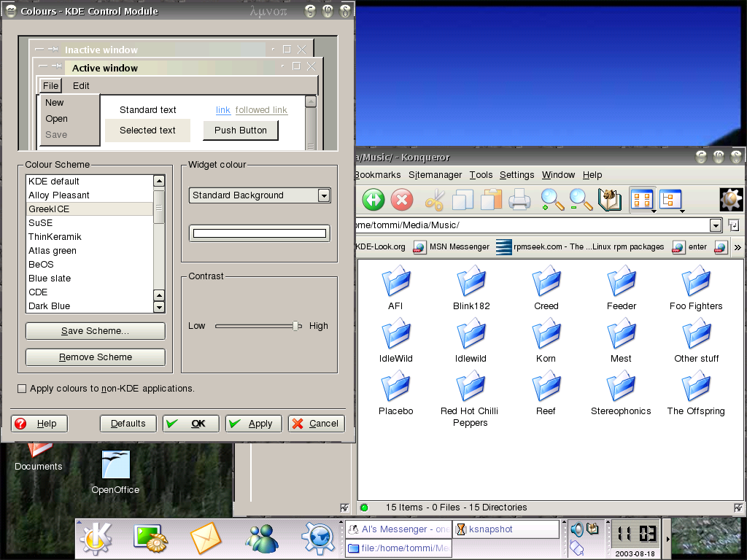Viewport: 747px width, 560px height.
Task: Click the Konqueror location address field
Action: 531,225
